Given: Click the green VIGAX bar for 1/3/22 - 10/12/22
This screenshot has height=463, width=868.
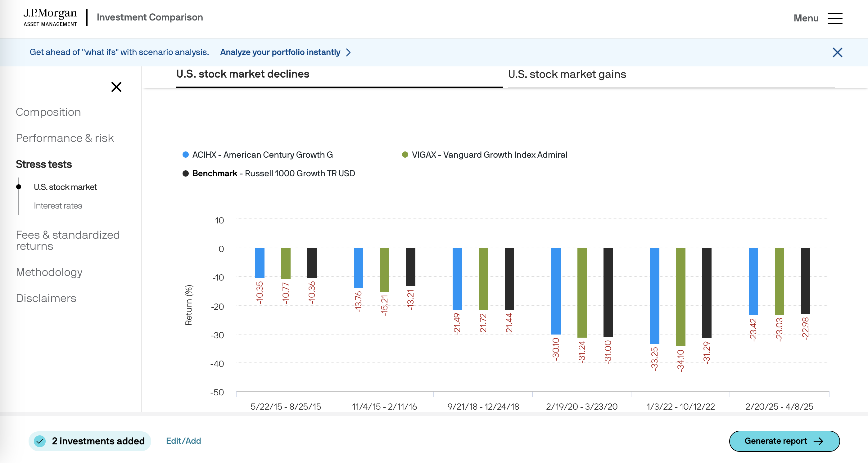Looking at the screenshot, I should pyautogui.click(x=680, y=297).
